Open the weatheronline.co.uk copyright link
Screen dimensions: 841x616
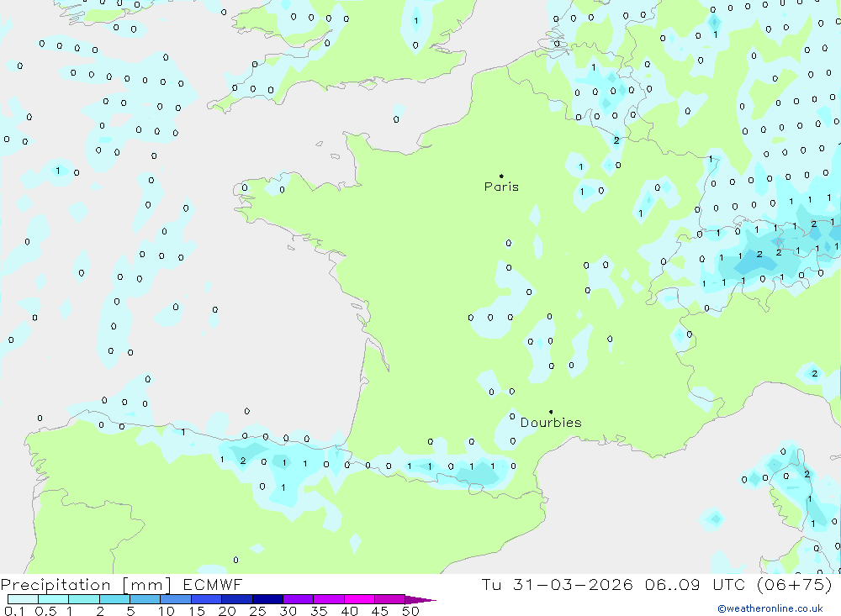[770, 608]
